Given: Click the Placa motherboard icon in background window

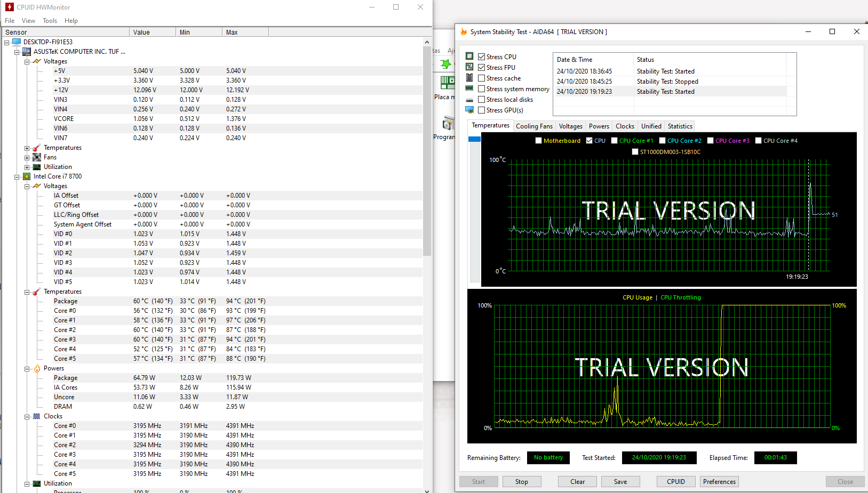Looking at the screenshot, I should 448,83.
